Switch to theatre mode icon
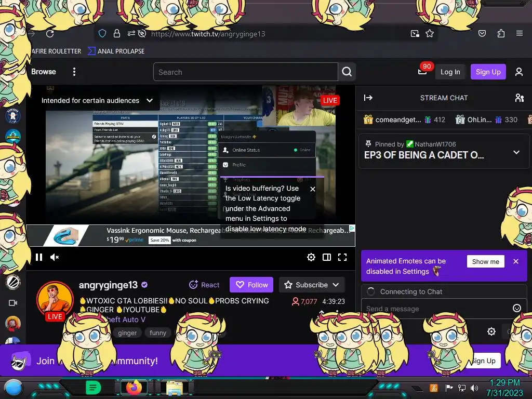Viewport: 532px width, 399px height. coord(327,257)
